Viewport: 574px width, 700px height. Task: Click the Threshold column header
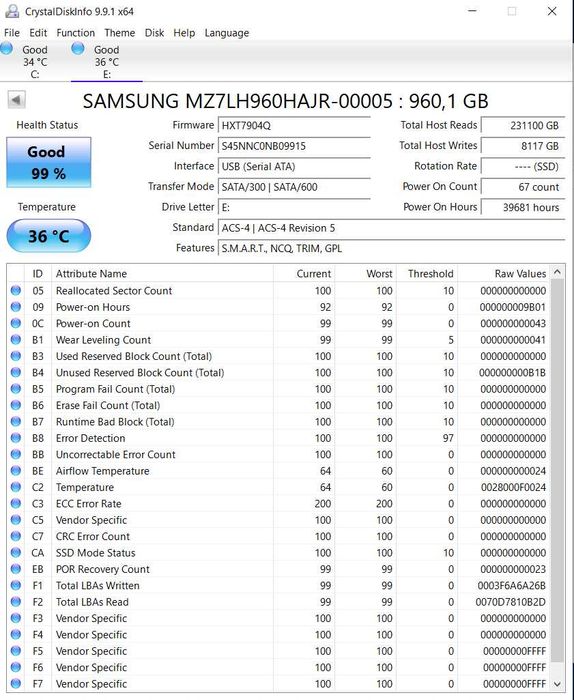pyautogui.click(x=427, y=273)
